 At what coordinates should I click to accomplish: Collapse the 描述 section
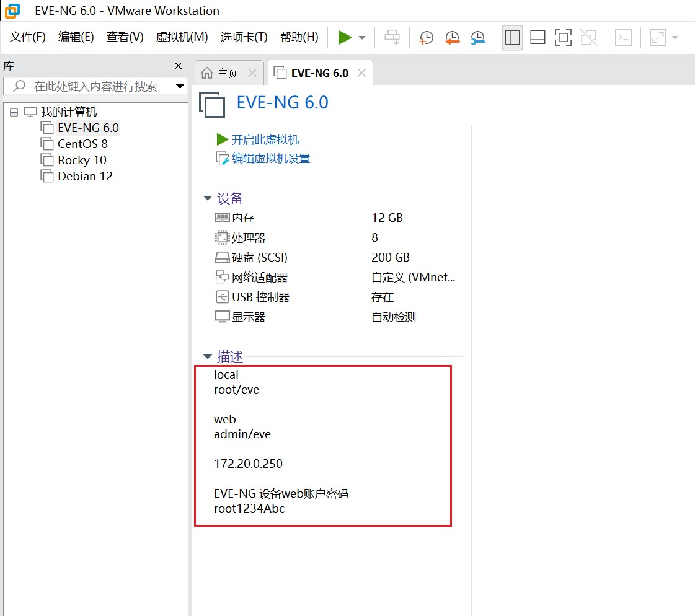(x=208, y=356)
